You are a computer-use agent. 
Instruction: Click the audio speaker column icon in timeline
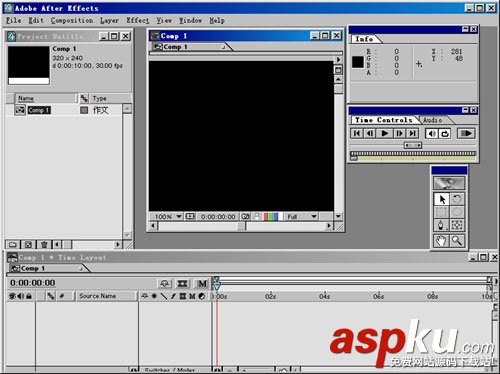pos(21,296)
